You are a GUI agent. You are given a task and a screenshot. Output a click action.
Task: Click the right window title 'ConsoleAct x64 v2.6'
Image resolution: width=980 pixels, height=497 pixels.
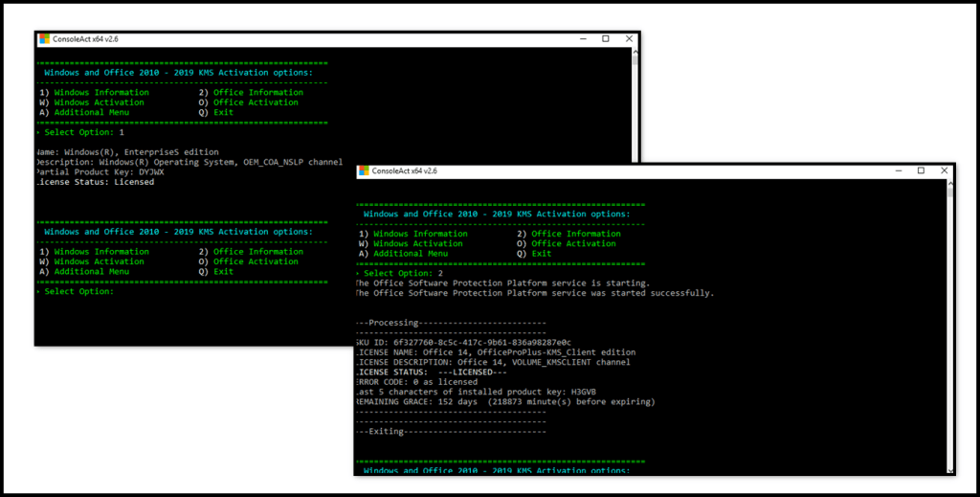(x=405, y=170)
